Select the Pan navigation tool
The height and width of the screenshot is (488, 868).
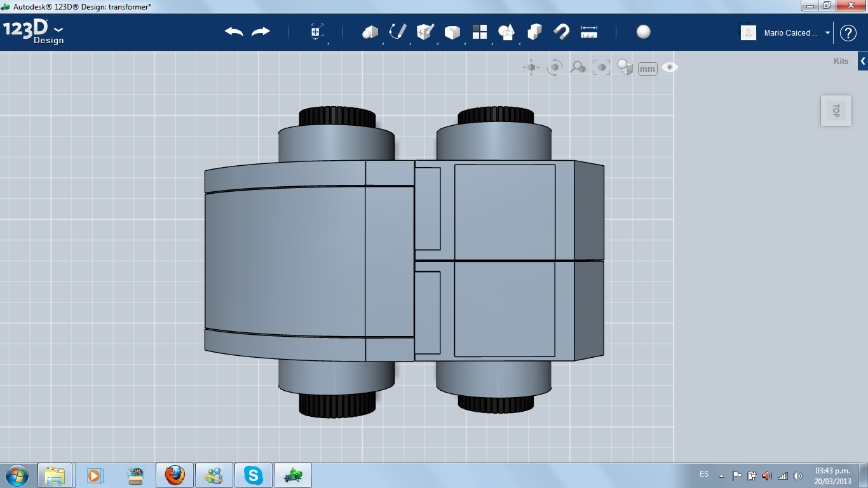(x=531, y=67)
